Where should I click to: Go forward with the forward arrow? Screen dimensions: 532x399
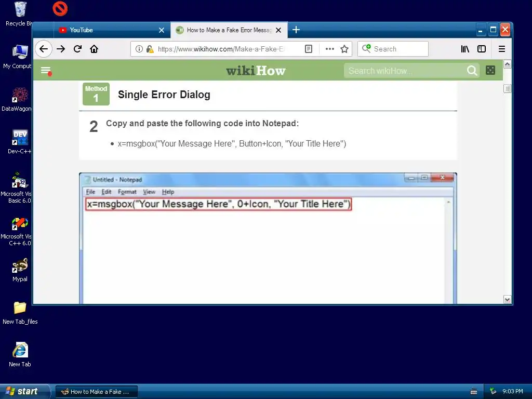(61, 49)
